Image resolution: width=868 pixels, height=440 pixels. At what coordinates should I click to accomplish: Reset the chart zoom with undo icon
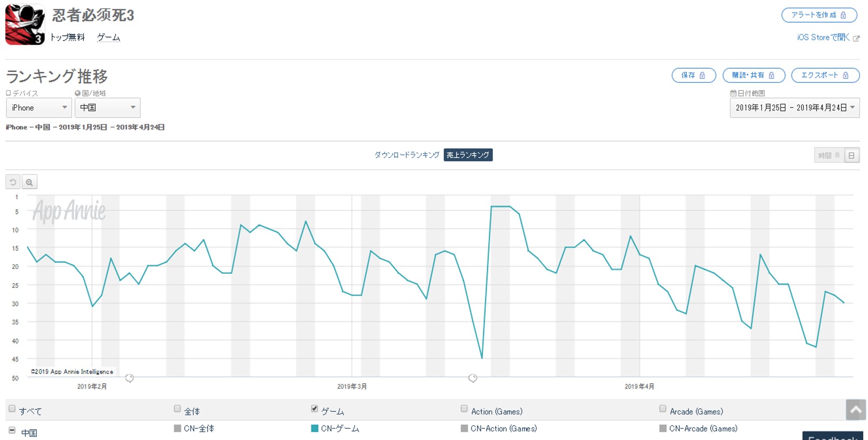tap(13, 182)
